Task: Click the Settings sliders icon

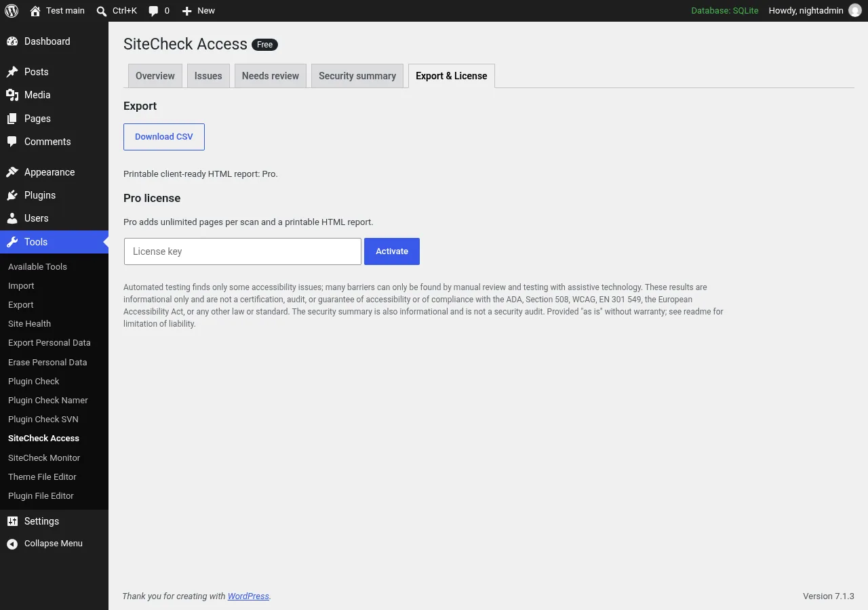Action: click(12, 521)
